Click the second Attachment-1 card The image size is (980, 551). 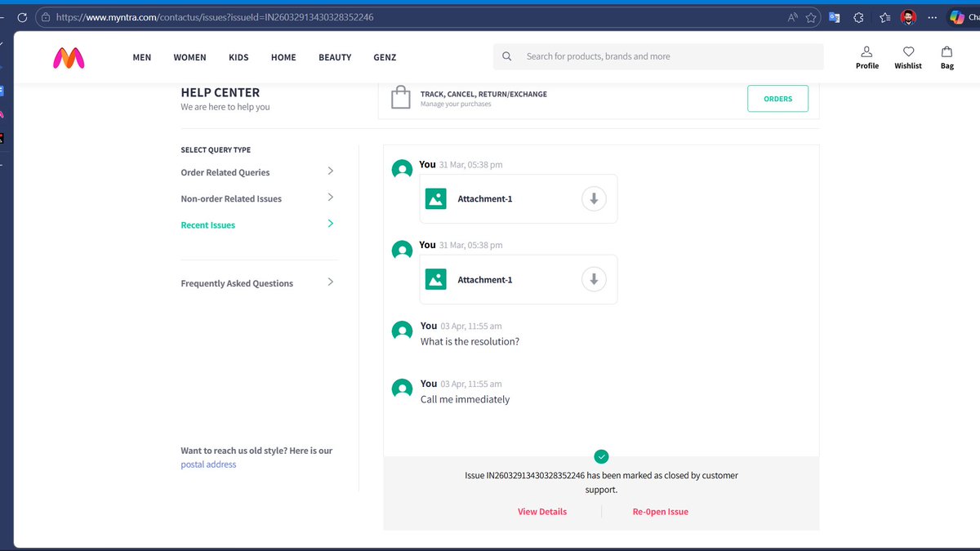coord(519,279)
